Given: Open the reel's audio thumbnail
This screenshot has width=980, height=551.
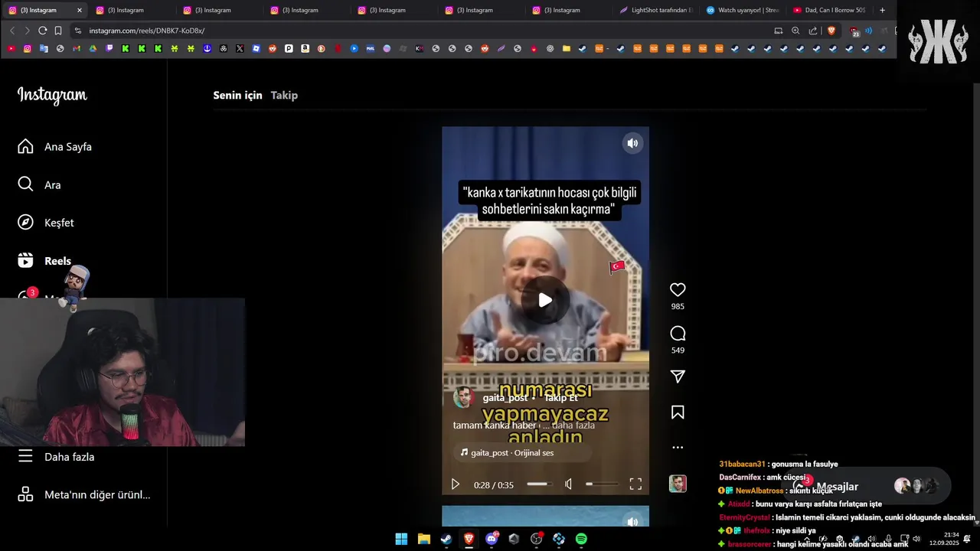Looking at the screenshot, I should [678, 484].
